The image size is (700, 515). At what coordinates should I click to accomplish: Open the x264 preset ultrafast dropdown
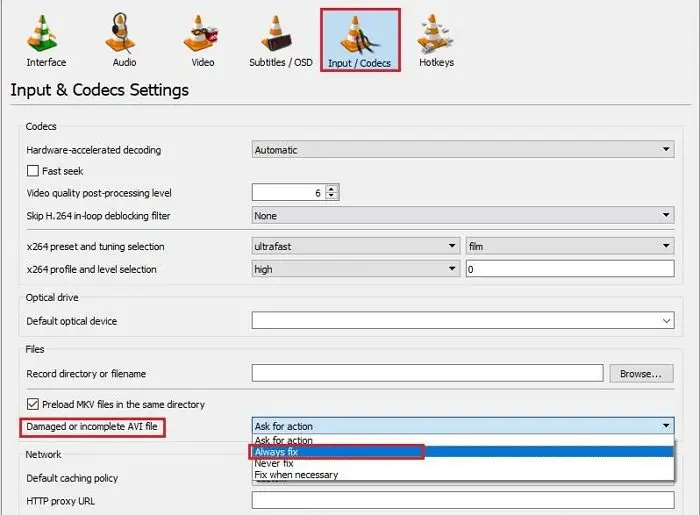coord(356,246)
